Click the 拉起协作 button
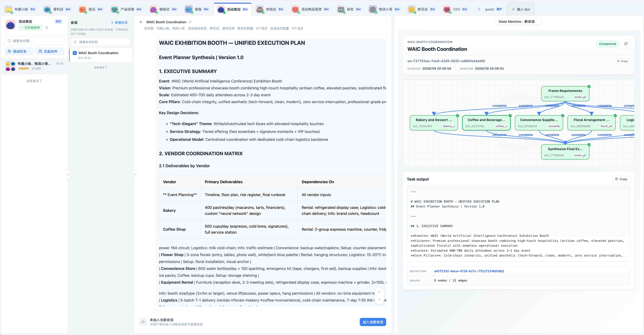This screenshot has width=644, height=335. pos(50,51)
